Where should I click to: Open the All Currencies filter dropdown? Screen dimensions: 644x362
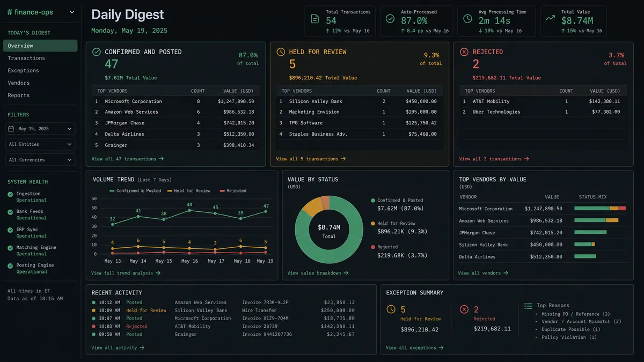point(41,160)
